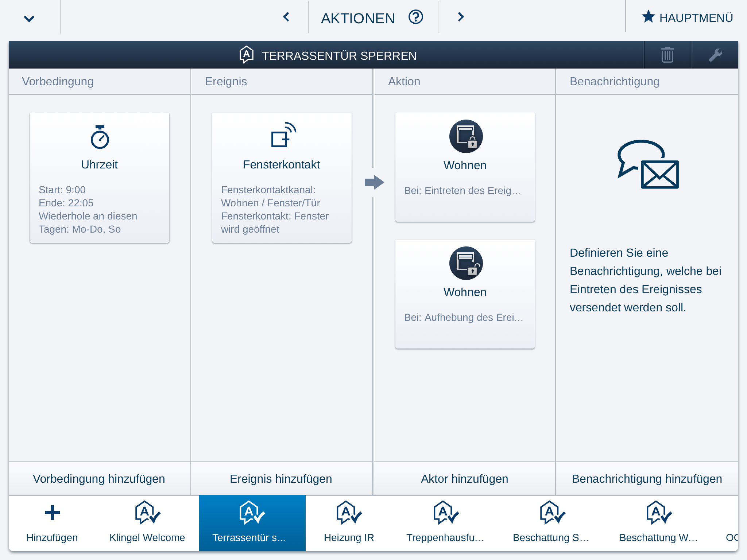Switch to Treppenhausfu… action tab
Image resolution: width=747 pixels, height=560 pixels.
click(446, 523)
